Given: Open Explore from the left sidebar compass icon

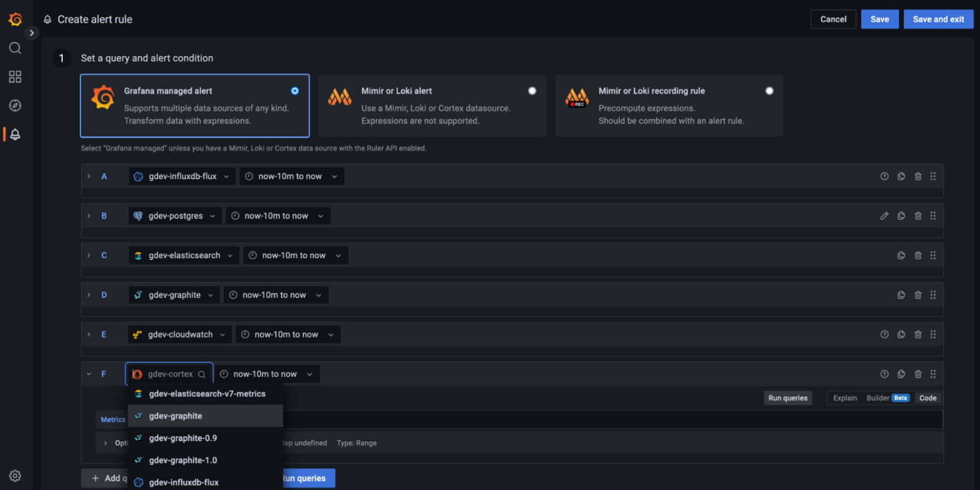Looking at the screenshot, I should [15, 106].
